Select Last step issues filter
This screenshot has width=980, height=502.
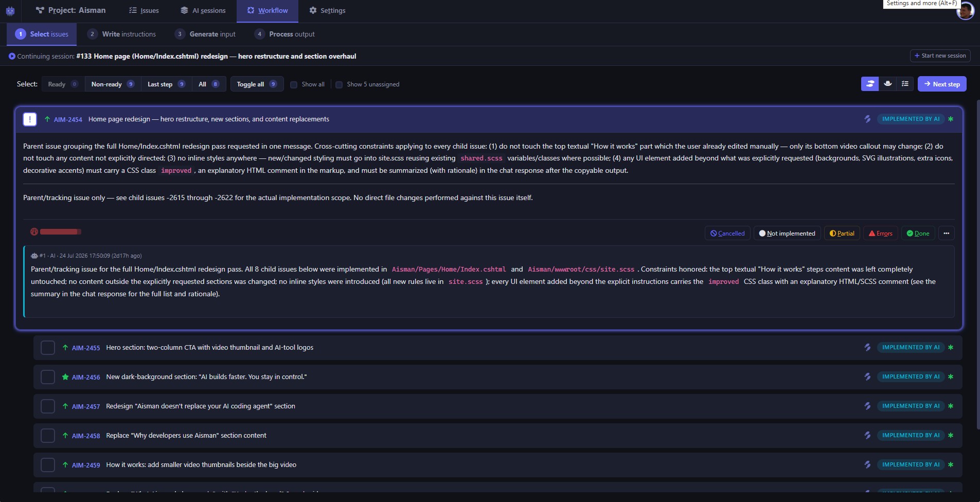pos(166,84)
